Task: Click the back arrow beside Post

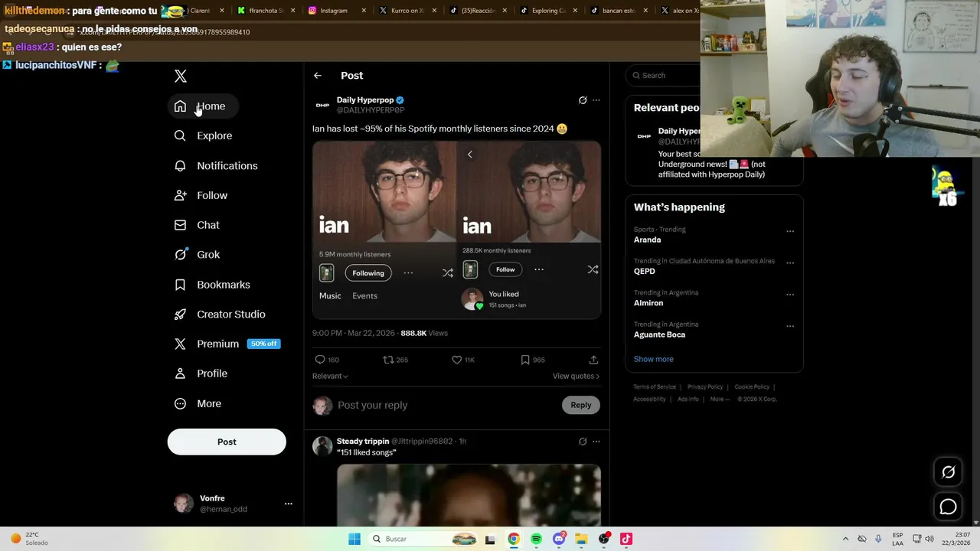Action: 318,76
